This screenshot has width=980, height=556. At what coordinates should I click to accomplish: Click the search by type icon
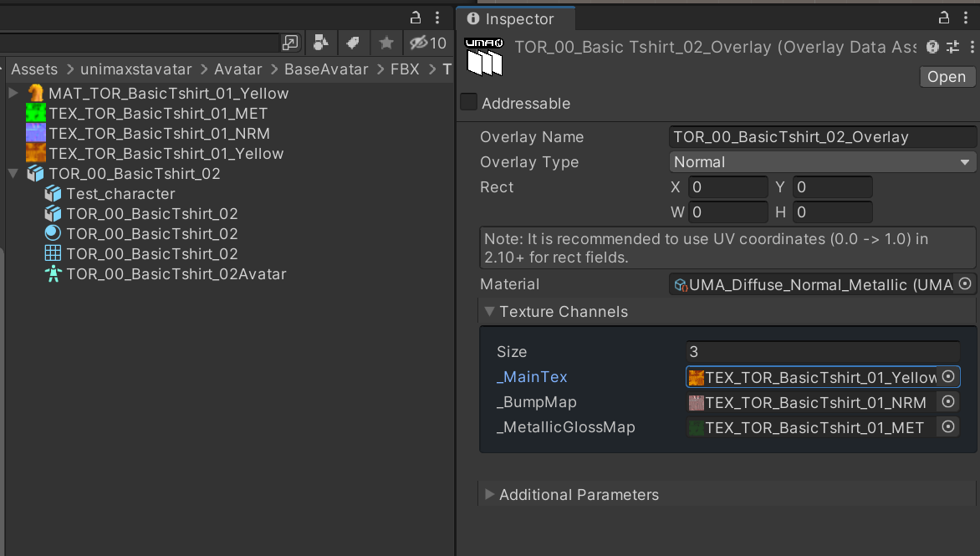(320, 43)
